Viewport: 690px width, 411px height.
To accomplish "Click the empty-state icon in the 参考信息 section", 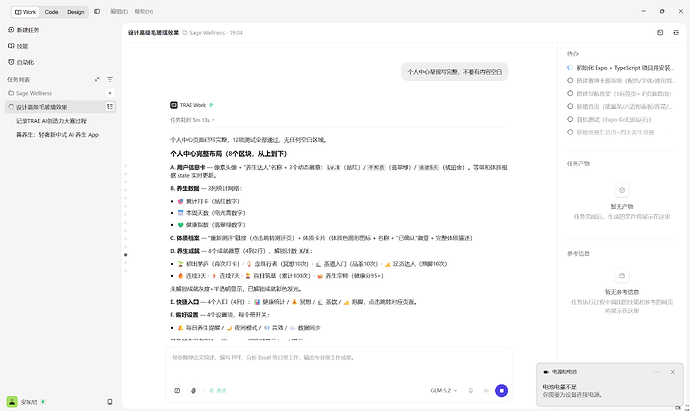I will click(x=622, y=276).
